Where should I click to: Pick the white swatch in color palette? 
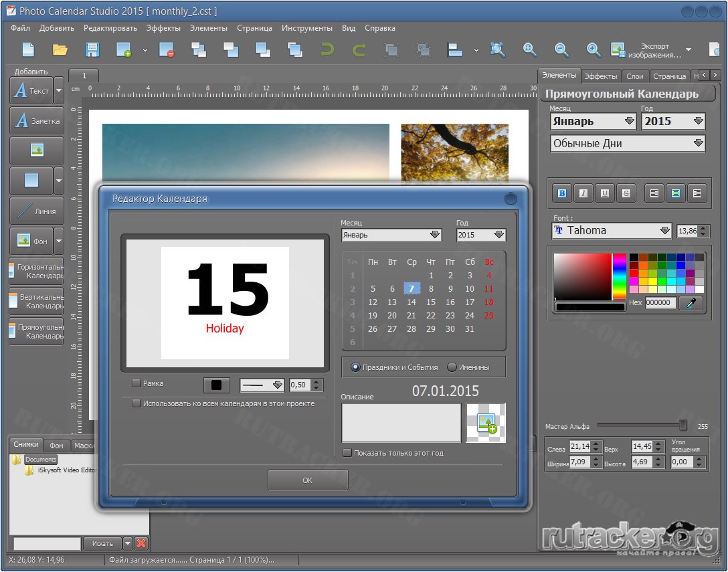tap(699, 289)
